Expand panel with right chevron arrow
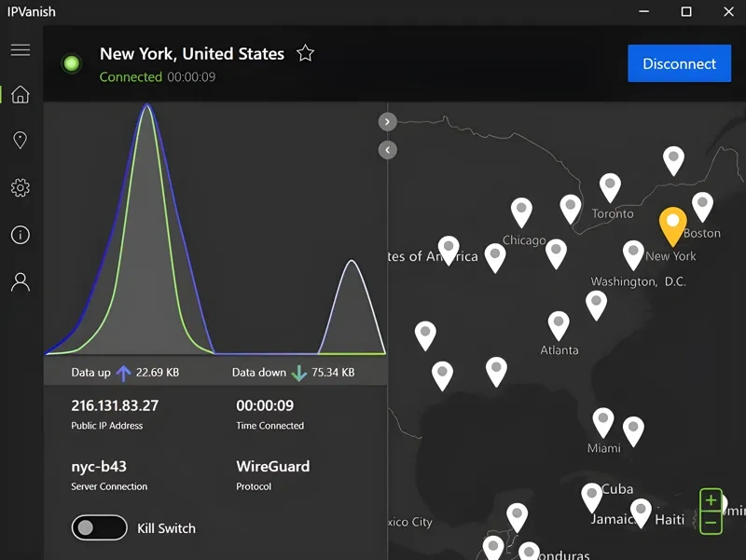The width and height of the screenshot is (746, 560). point(388,121)
